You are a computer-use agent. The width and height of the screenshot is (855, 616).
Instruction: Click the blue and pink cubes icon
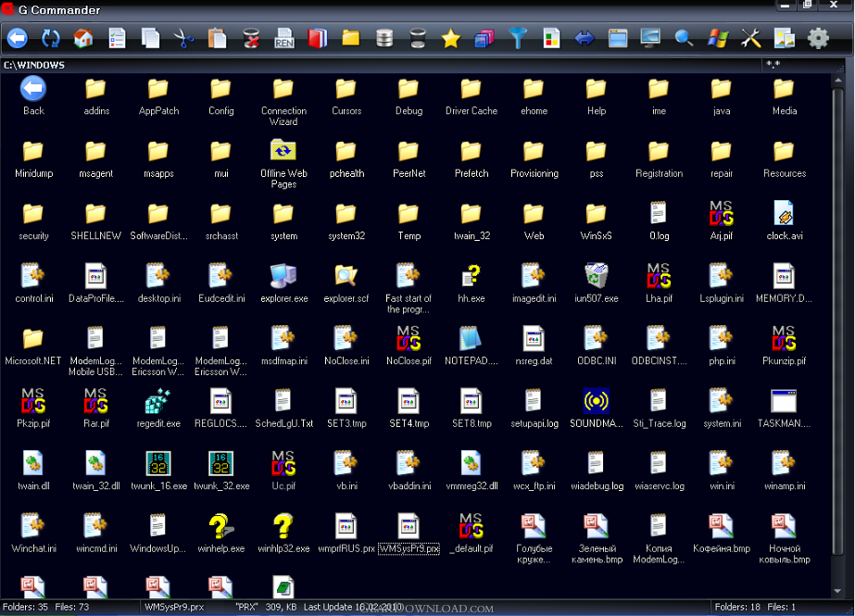click(484, 38)
